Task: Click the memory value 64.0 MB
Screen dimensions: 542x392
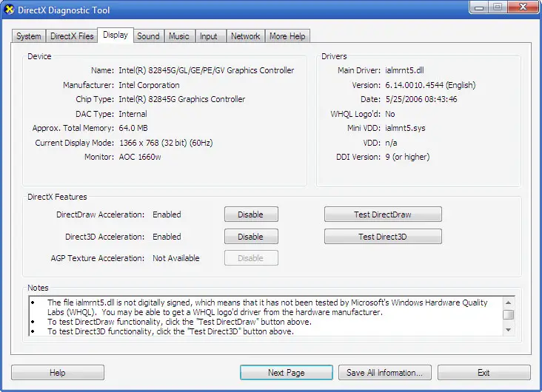Action: click(133, 128)
